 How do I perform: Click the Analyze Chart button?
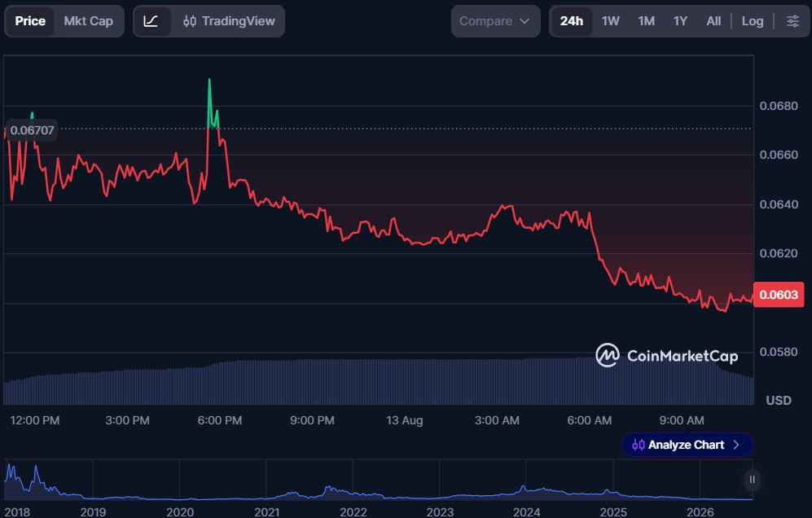click(687, 445)
